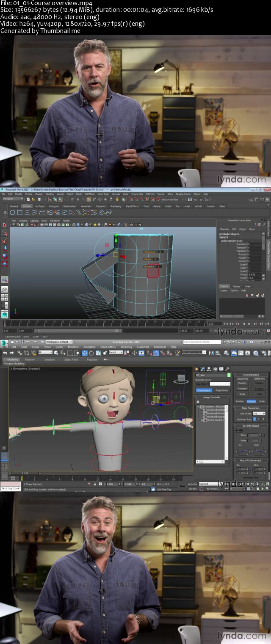Select the Maya Select tool in toolbox
271x644 pixels.
(x=5, y=225)
